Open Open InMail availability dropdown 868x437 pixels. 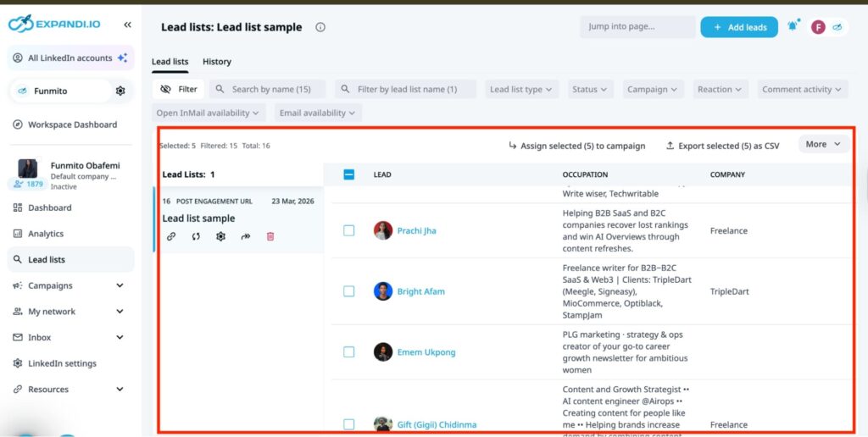coord(209,113)
